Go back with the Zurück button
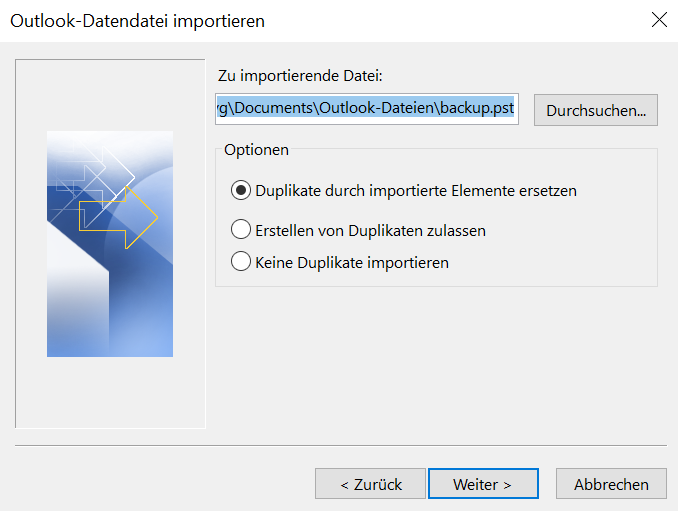 click(x=370, y=484)
